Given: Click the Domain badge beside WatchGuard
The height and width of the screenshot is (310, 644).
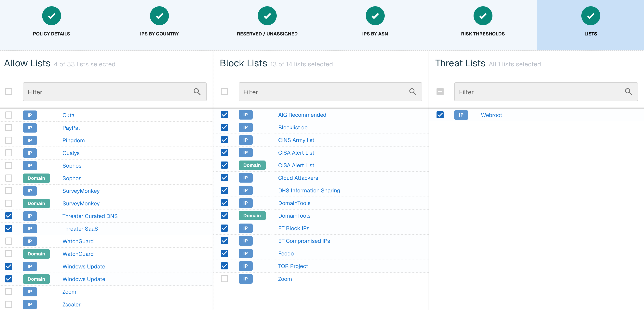Looking at the screenshot, I should pos(36,254).
